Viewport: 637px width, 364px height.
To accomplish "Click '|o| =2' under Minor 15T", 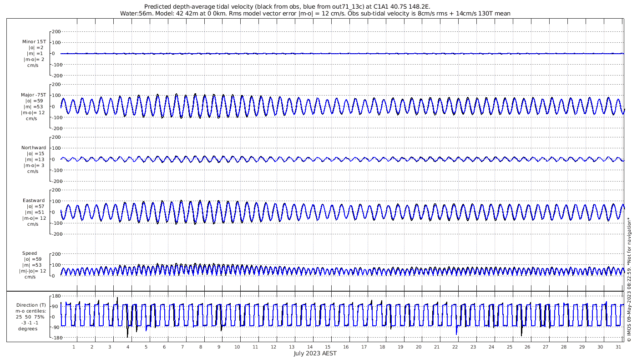I will point(35,48).
